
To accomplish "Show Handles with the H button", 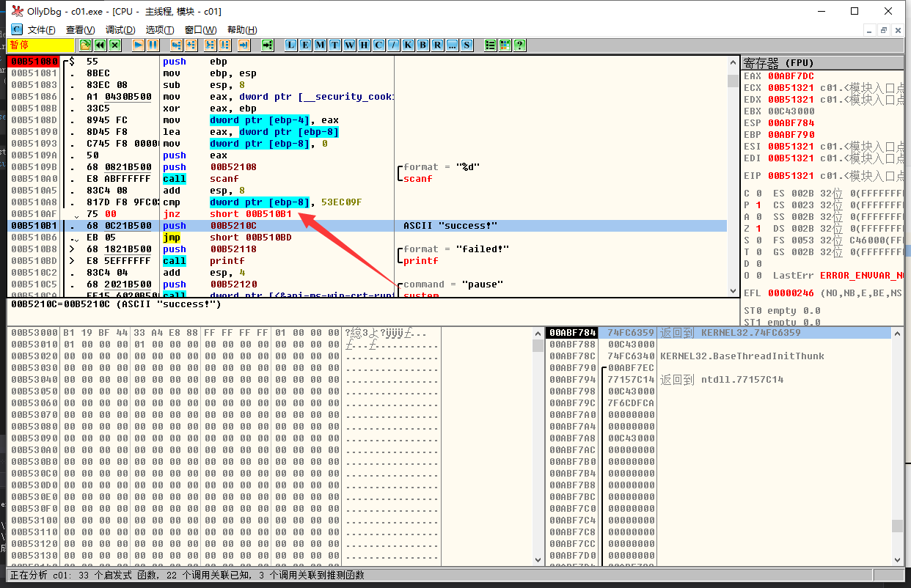I will (x=364, y=45).
